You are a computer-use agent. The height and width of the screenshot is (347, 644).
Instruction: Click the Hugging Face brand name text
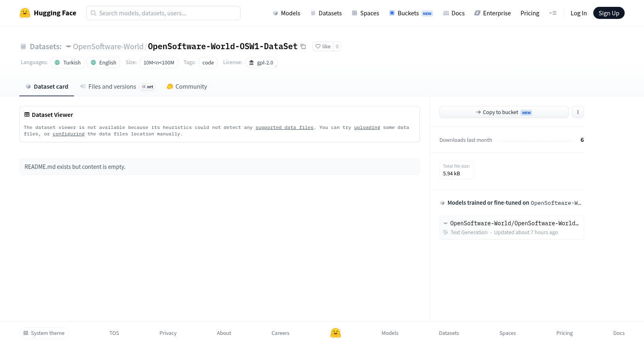pos(55,13)
